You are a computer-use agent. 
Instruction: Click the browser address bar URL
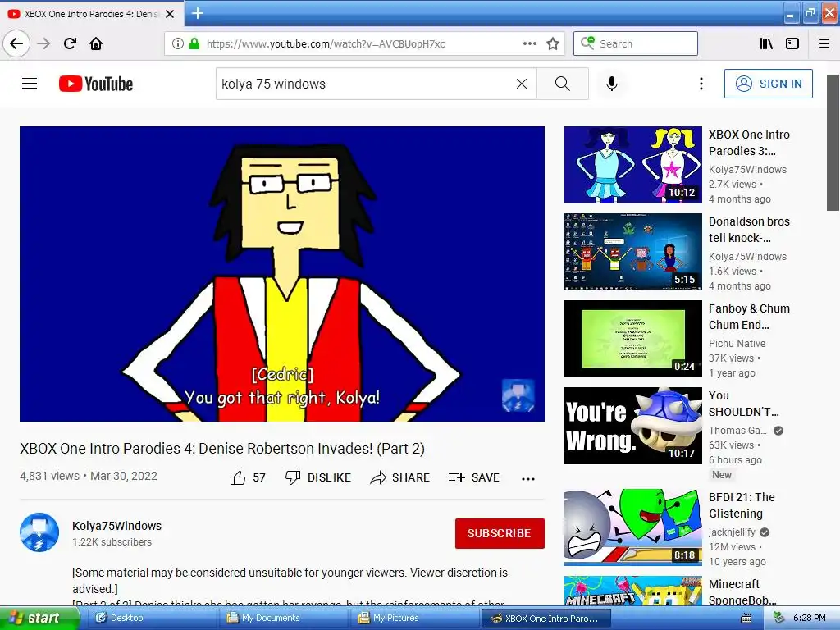click(325, 44)
